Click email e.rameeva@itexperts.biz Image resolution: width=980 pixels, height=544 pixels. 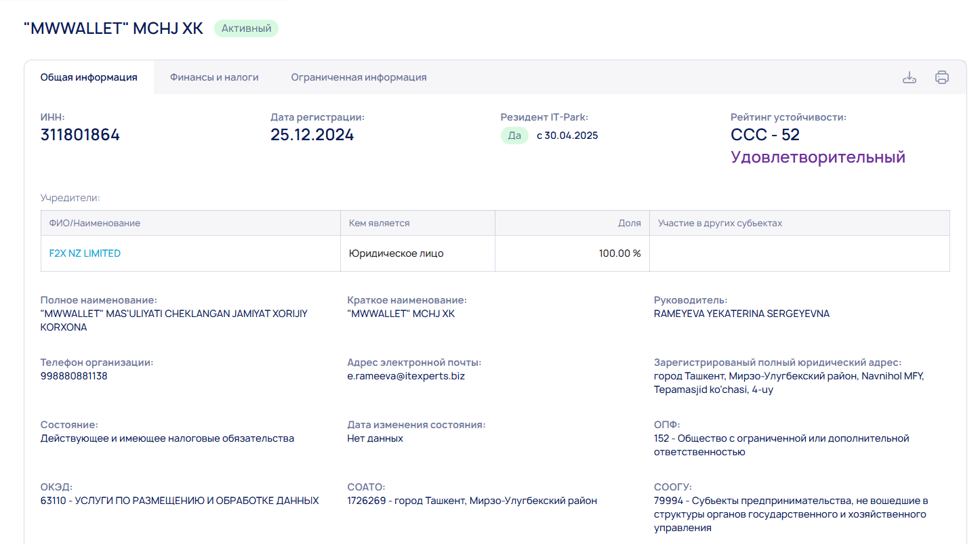point(406,376)
